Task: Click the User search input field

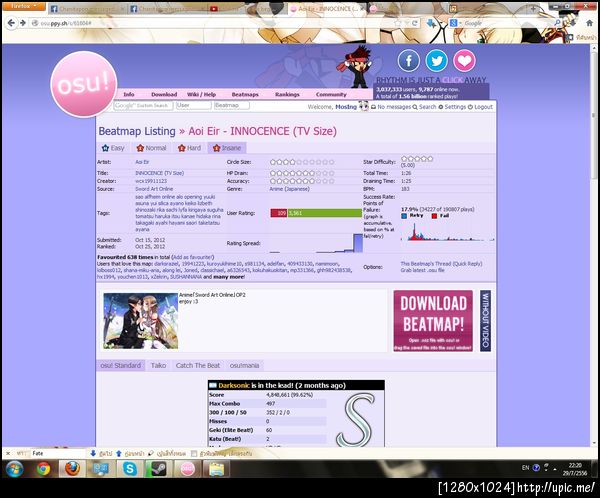Action: coord(193,105)
